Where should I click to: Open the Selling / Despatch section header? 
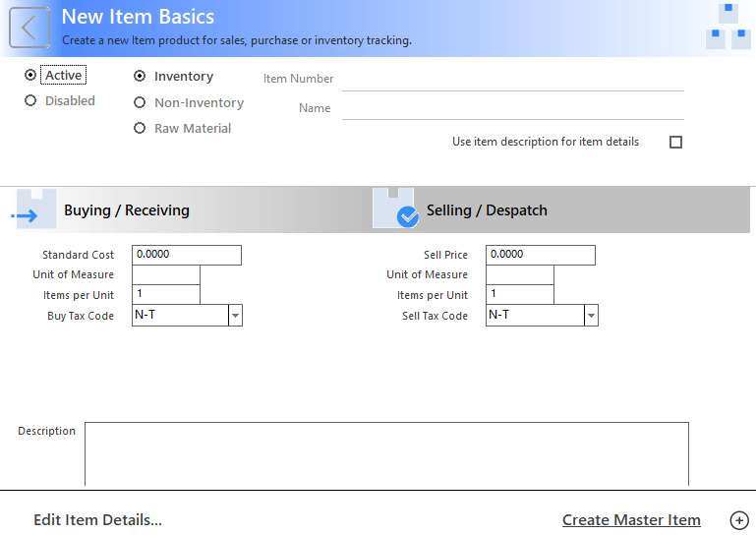(x=487, y=210)
